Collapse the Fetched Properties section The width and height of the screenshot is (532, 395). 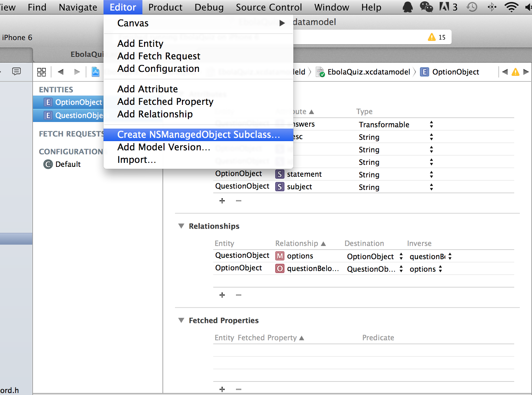coord(181,320)
